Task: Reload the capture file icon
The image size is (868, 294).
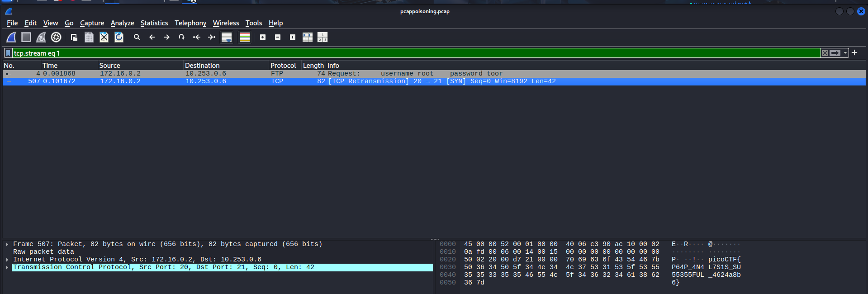Action: point(119,38)
